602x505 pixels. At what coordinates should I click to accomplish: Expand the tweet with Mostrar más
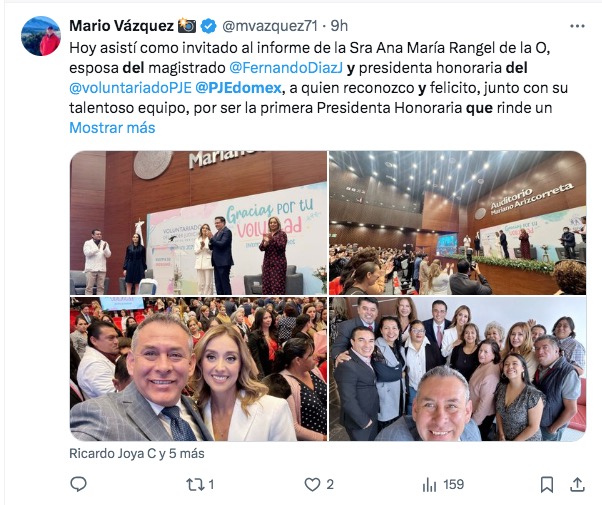click(112, 127)
